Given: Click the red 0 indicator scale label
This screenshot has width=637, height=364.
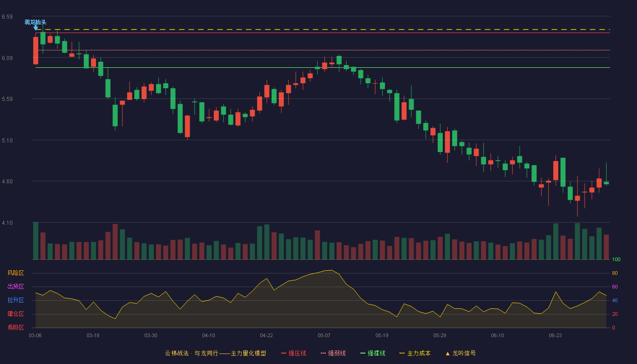Looking at the screenshot, I should point(613,328).
